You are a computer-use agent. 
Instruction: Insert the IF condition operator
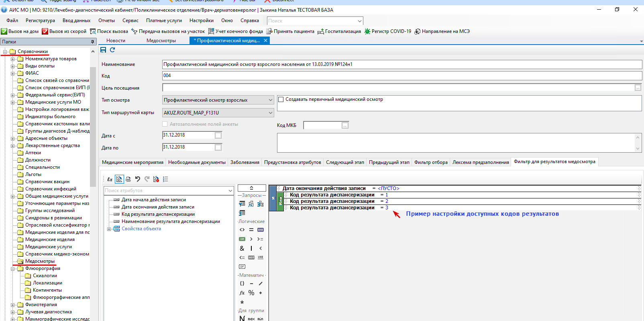tap(242, 266)
